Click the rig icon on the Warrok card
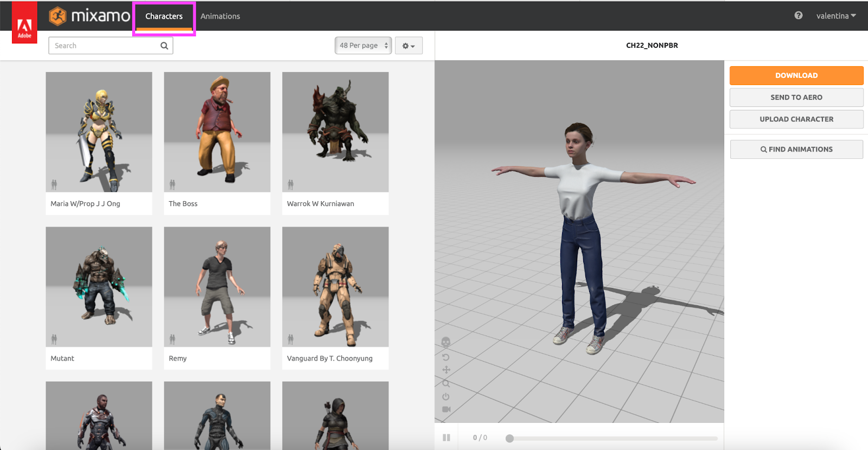This screenshot has width=868, height=450. click(291, 184)
